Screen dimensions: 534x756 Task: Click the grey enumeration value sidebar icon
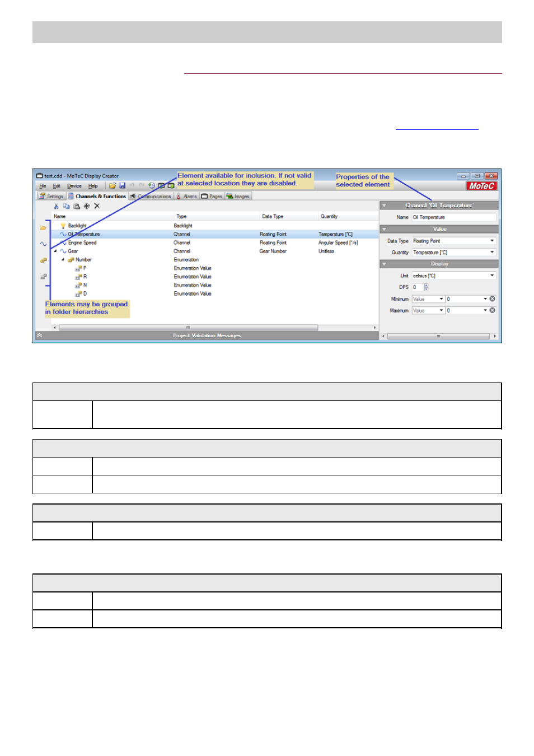coord(43,277)
